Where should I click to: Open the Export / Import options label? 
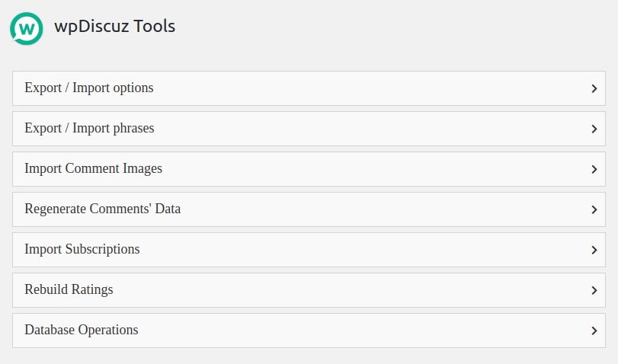[x=89, y=88]
